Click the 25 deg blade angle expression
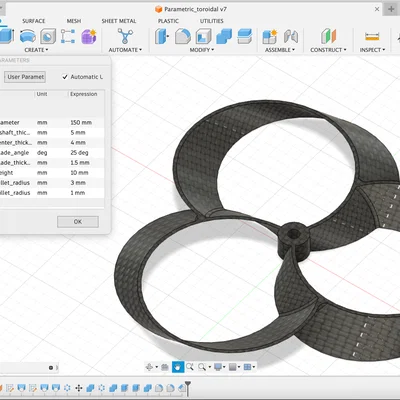This screenshot has height=400, width=400. [79, 152]
